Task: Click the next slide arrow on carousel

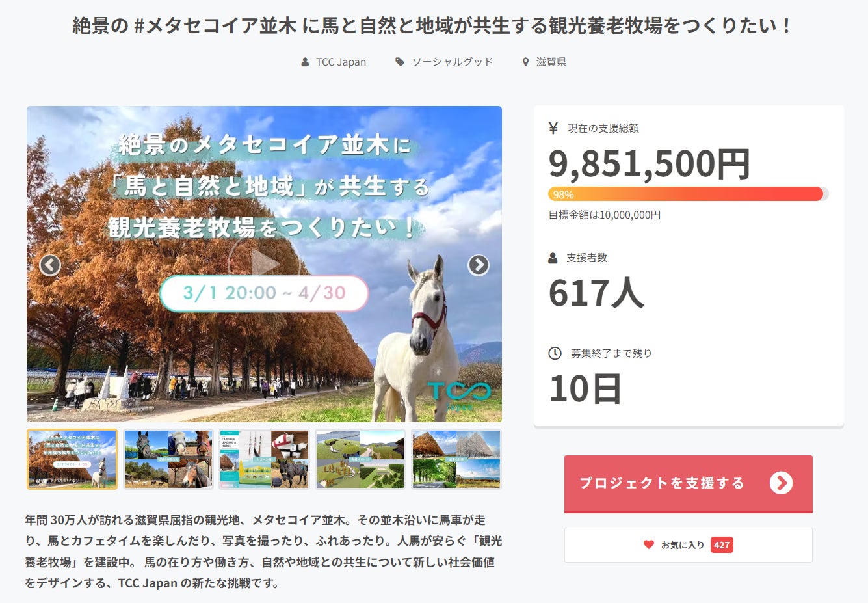Action: click(x=479, y=265)
